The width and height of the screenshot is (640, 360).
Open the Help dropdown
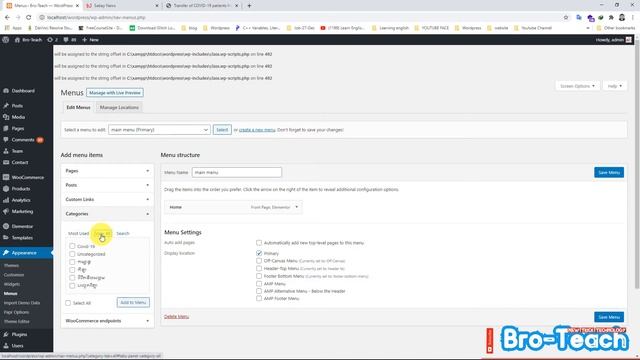[x=614, y=86]
